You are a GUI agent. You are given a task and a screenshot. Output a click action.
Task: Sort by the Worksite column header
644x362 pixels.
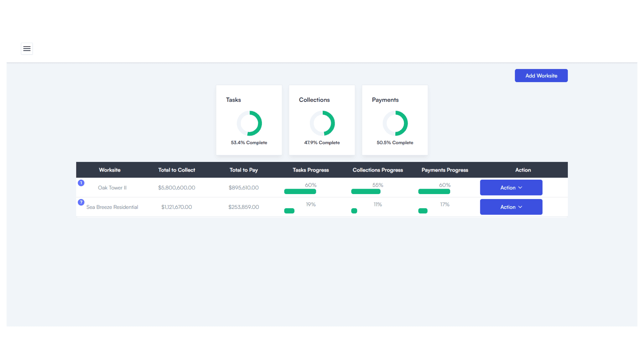(x=110, y=170)
